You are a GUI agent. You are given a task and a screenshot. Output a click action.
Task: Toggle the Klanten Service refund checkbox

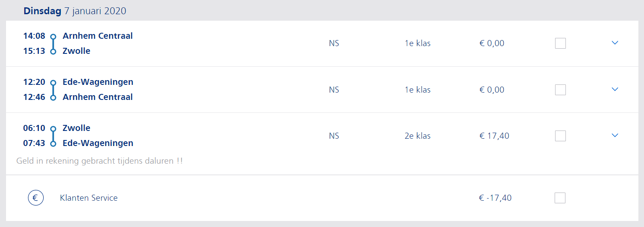[x=560, y=198]
